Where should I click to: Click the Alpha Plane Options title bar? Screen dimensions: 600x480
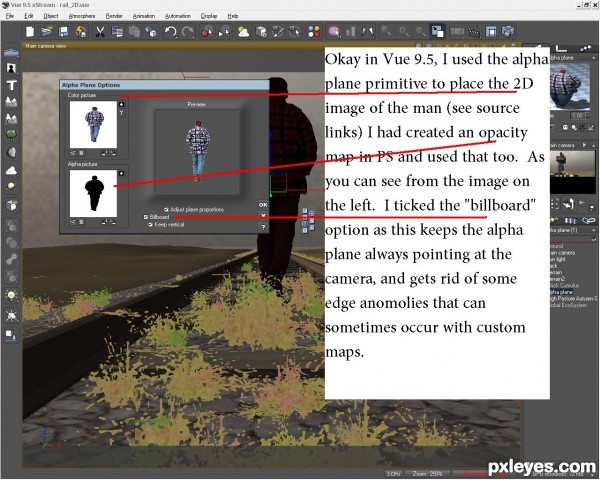[x=165, y=85]
